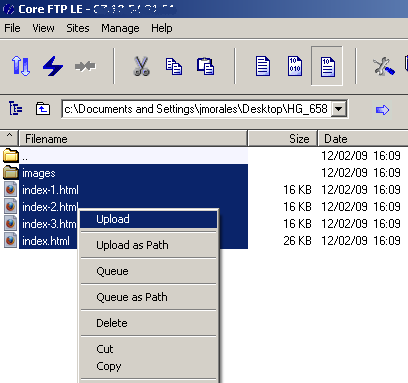
Task: Click index-1.html 16 KB size cell
Action: tap(297, 190)
